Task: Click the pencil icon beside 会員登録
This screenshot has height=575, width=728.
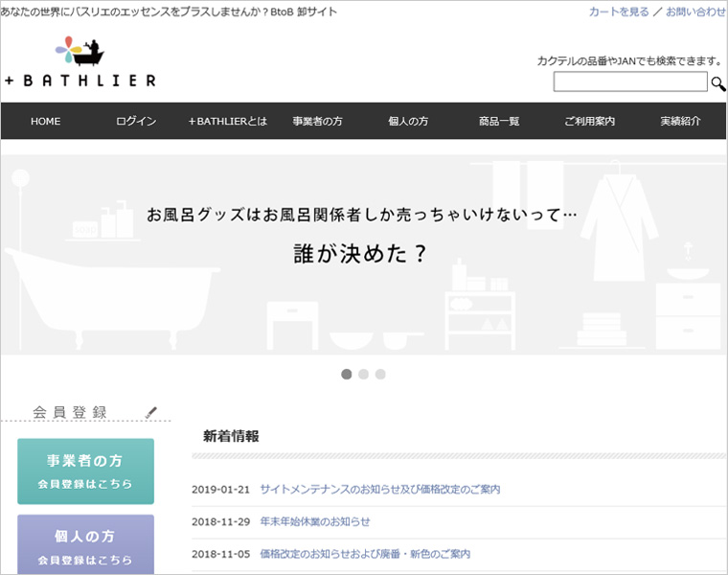Action: pyautogui.click(x=151, y=412)
